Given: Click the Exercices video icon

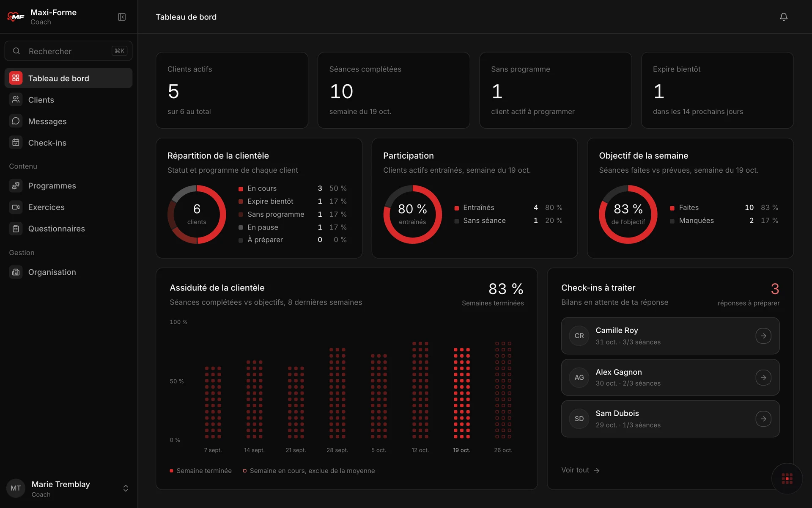Looking at the screenshot, I should (16, 207).
